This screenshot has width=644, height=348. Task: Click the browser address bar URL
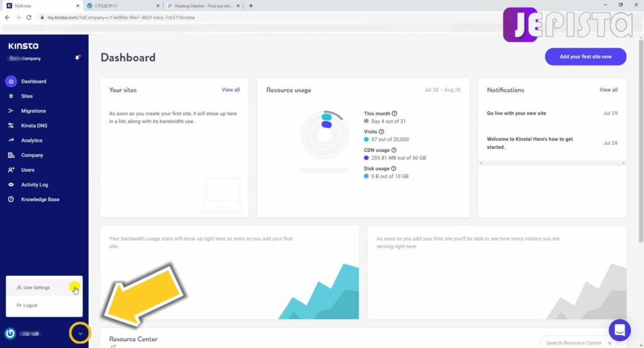pyautogui.click(x=121, y=18)
